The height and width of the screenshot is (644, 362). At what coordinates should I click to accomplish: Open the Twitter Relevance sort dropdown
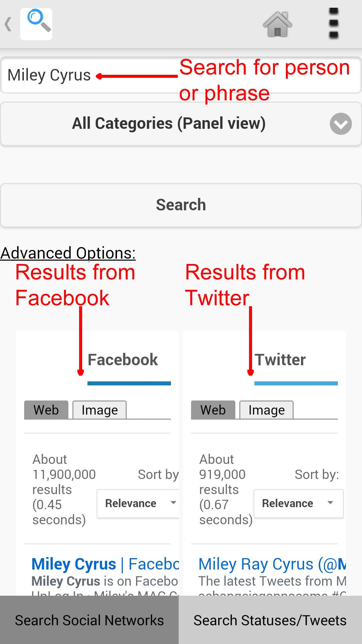[x=298, y=503]
